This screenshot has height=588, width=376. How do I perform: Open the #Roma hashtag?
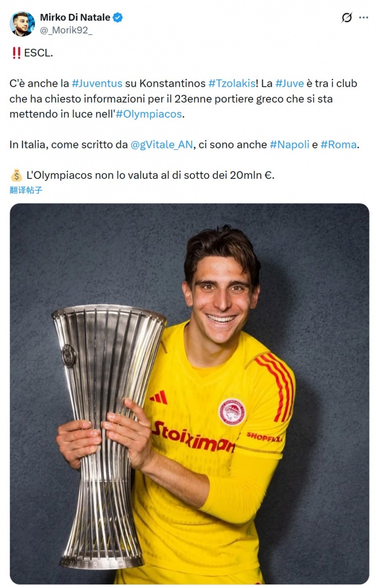pyautogui.click(x=338, y=145)
